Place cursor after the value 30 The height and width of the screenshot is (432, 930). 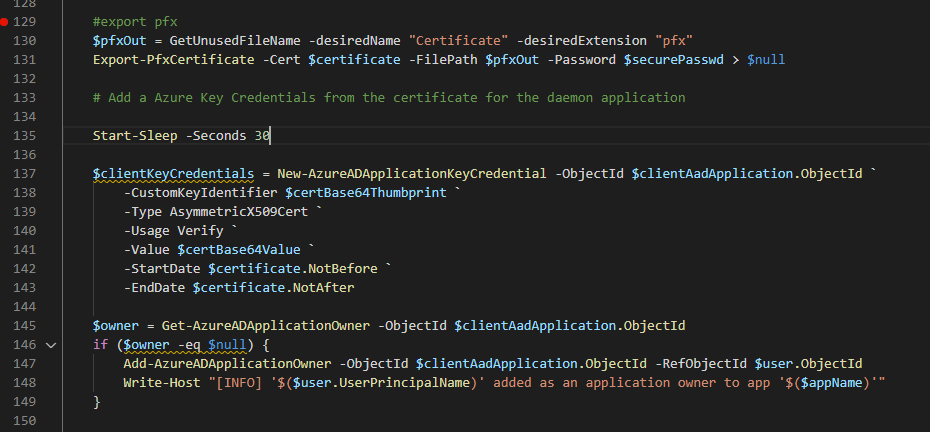pyautogui.click(x=270, y=136)
